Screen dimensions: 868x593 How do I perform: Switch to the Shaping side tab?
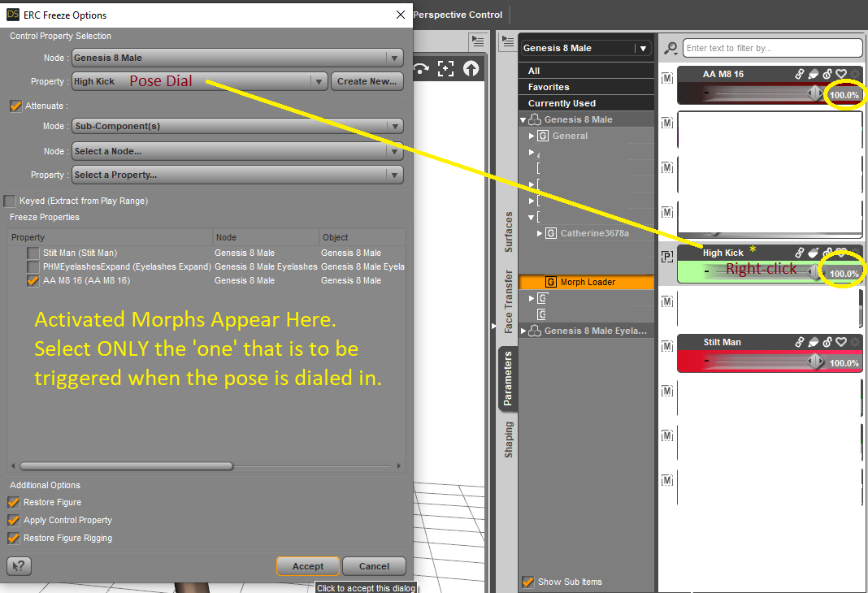(508, 439)
